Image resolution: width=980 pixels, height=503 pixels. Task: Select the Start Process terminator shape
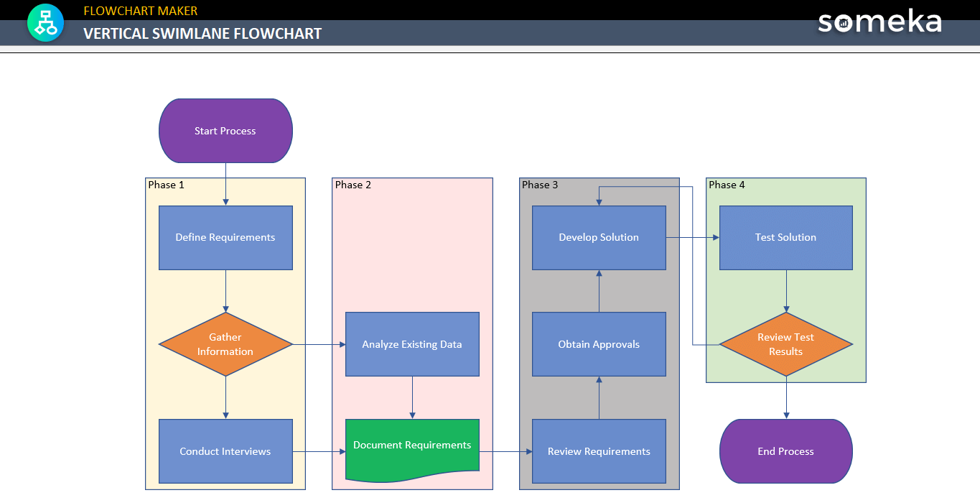[x=225, y=131]
